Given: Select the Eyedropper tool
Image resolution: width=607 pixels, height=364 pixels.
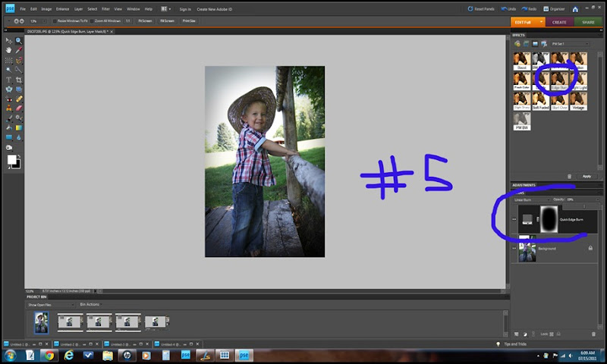Looking at the screenshot, I should pos(18,50).
